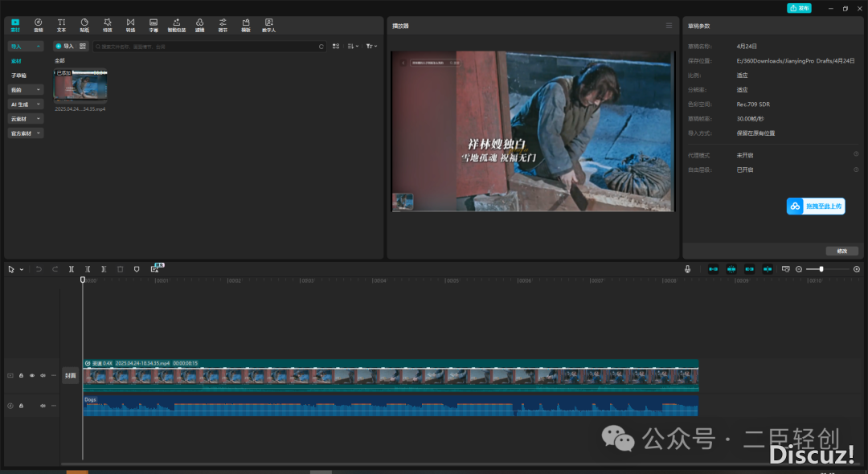
Task: Mute the Dogs audio track
Action: click(43, 406)
